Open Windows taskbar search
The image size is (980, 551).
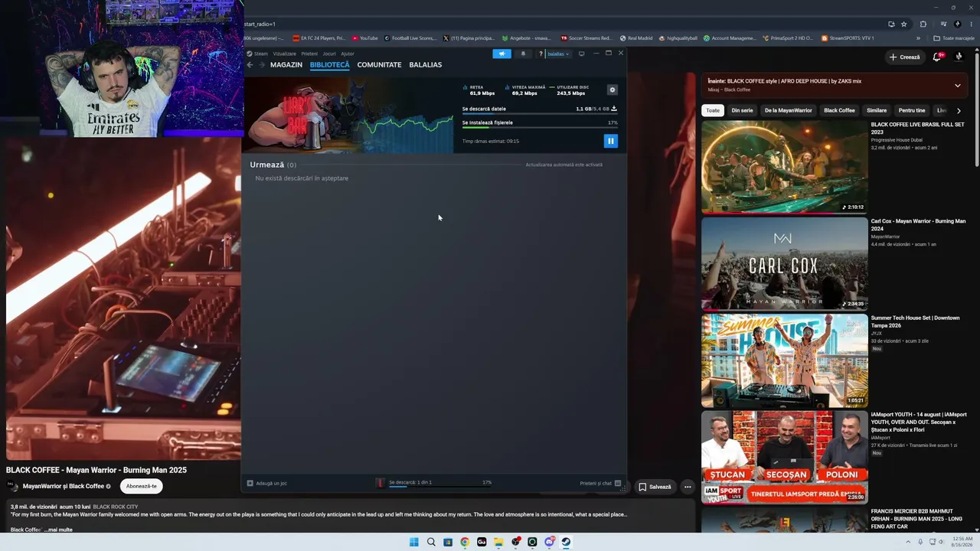pyautogui.click(x=431, y=542)
